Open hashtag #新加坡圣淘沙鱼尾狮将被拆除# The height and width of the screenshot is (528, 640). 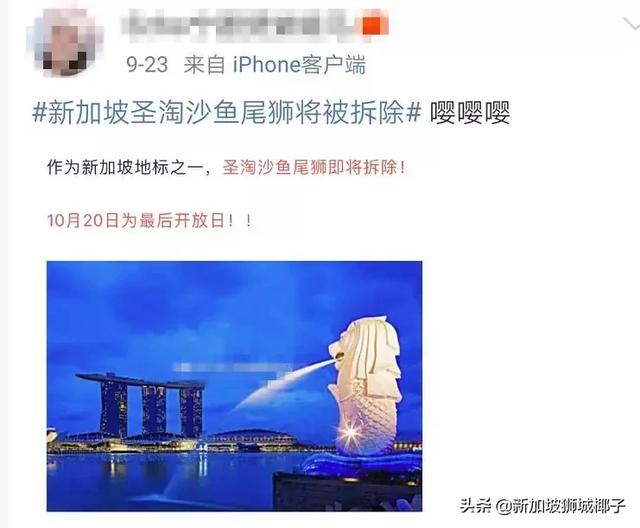pyautogui.click(x=227, y=112)
